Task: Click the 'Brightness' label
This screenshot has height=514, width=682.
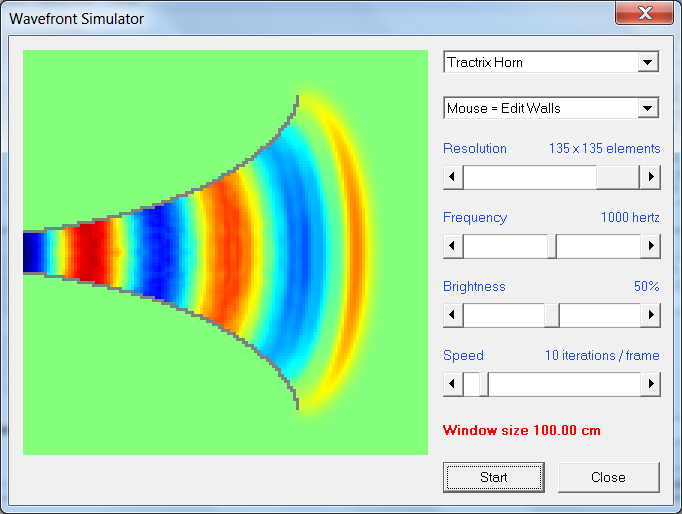Action: pyautogui.click(x=474, y=287)
